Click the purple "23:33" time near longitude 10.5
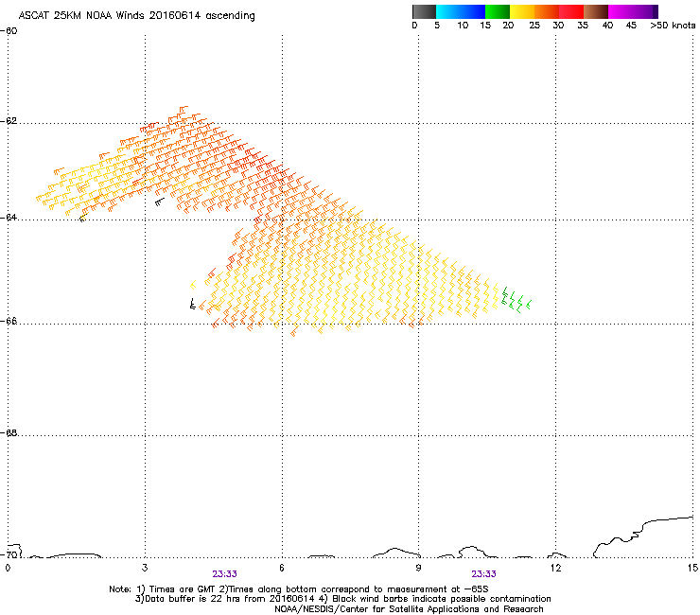The height and width of the screenshot is (615, 700). coord(484,574)
